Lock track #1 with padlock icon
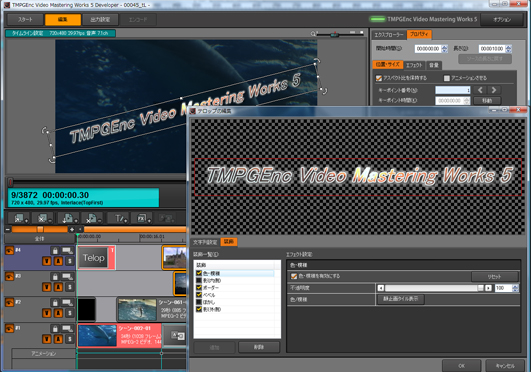The height and width of the screenshot is (372, 531). 55,328
